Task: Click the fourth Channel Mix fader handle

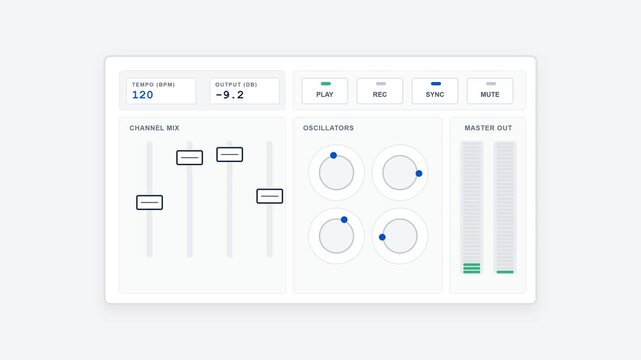Action: pos(270,196)
